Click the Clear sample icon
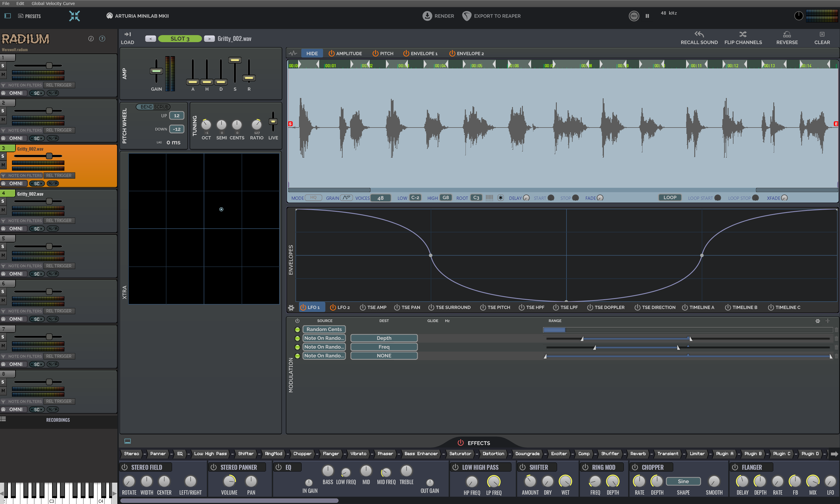840x504 pixels. click(x=822, y=34)
